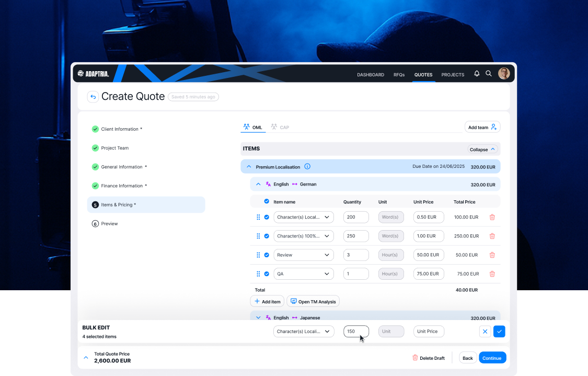The width and height of the screenshot is (588, 376).
Task: Open the QA item name dropdown
Action: (304, 274)
